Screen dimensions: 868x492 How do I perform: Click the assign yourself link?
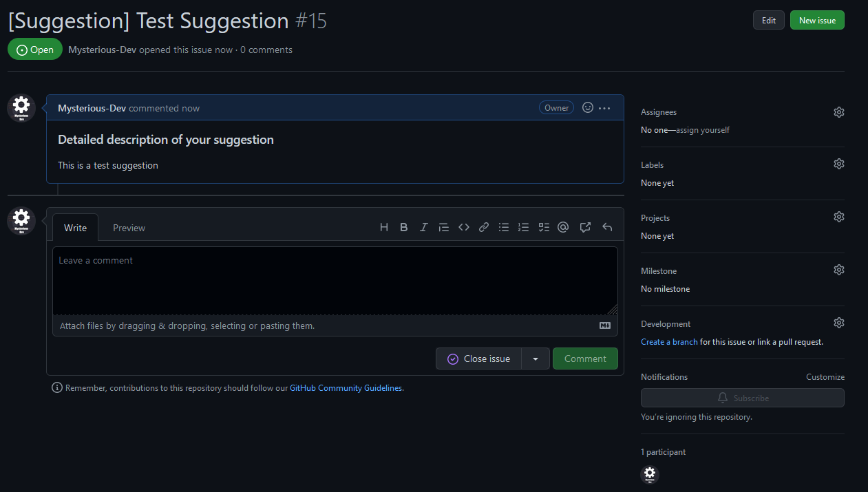[703, 130]
